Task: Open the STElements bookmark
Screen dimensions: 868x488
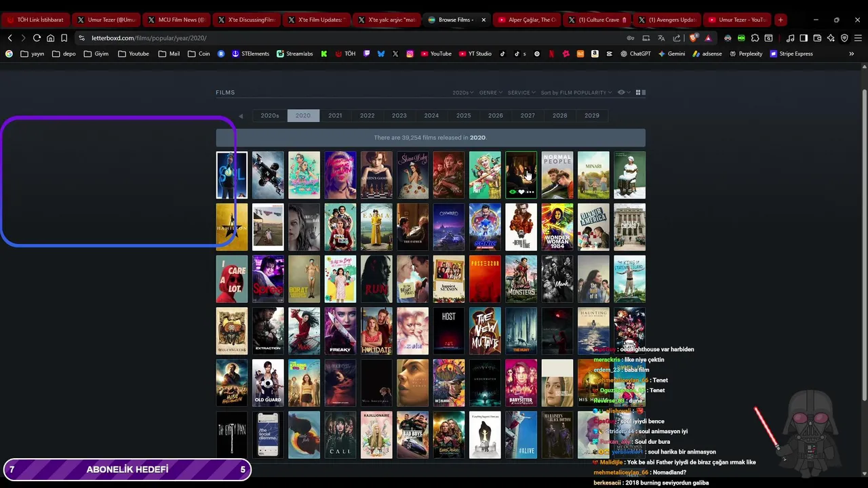Action: [250, 54]
